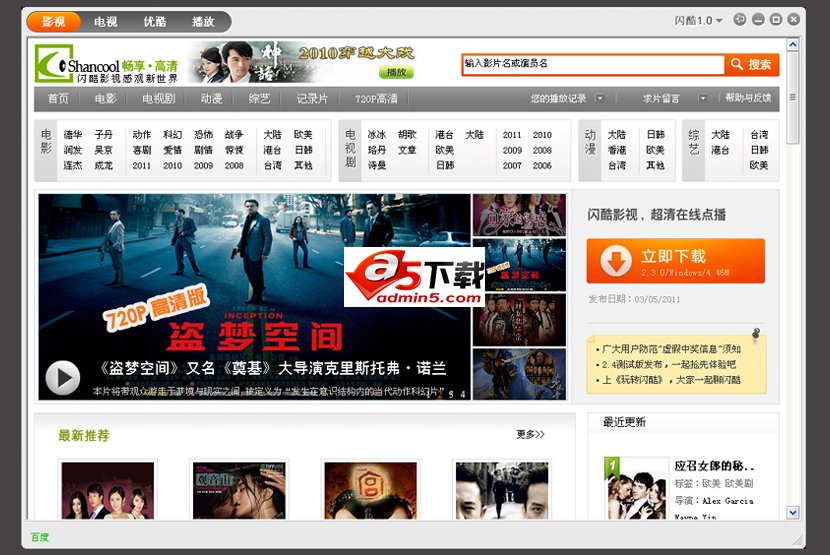Screen dimensions: 830x555
Task: Open the fourth recommended poster with two men
Action: tap(502, 490)
